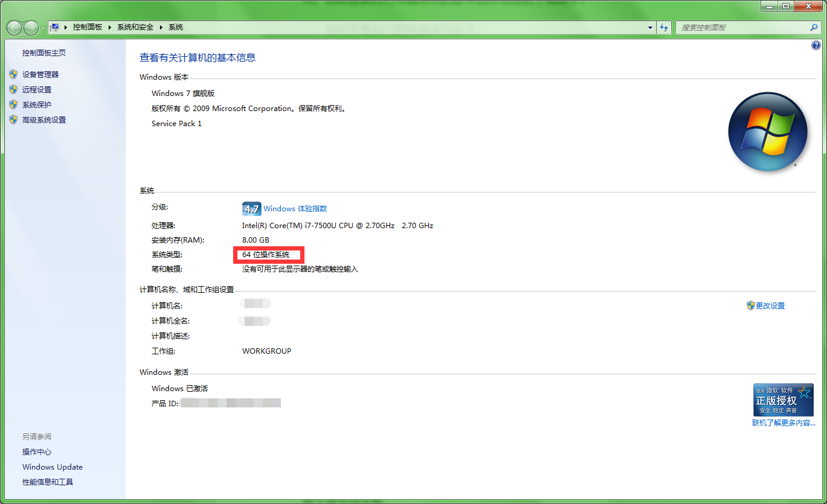Expand the arrow after 系统和安全 breadcrumb

(161, 27)
